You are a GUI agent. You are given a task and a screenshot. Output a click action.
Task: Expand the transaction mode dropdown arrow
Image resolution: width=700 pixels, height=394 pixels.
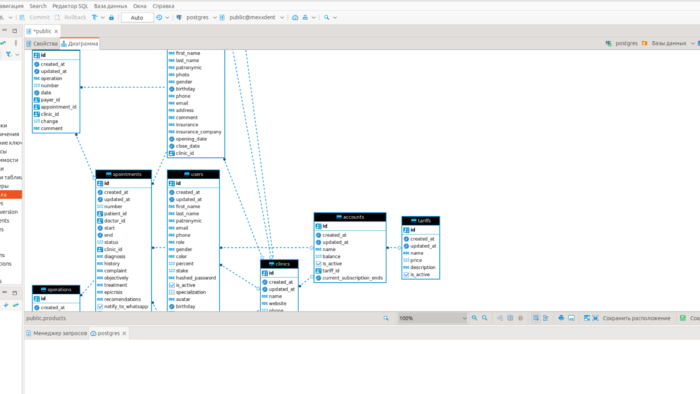(x=103, y=17)
